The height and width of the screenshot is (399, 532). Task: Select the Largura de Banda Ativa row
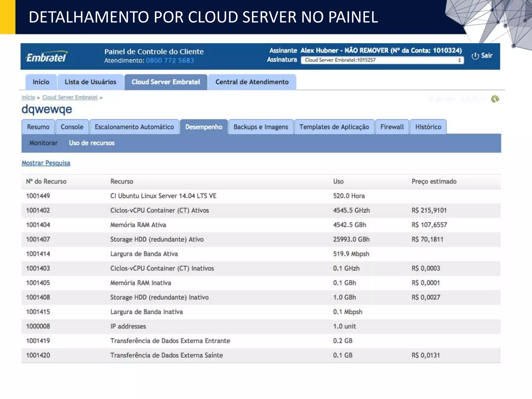(261, 254)
